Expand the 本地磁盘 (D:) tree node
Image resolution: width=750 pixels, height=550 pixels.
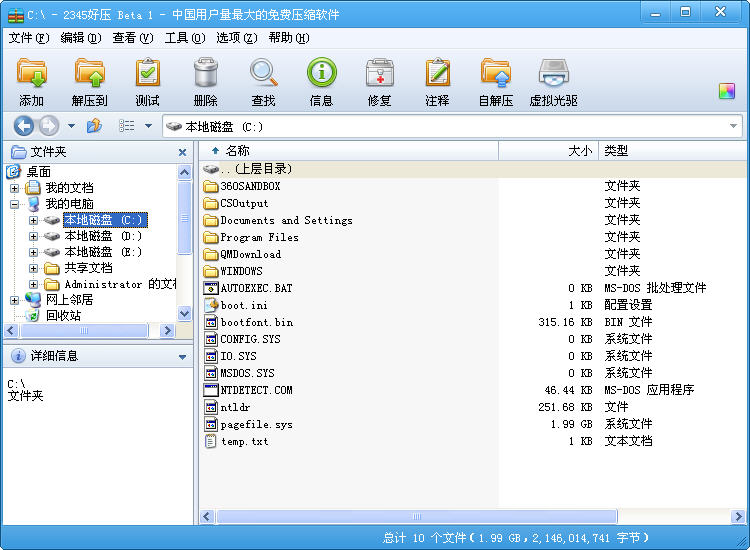click(33, 237)
